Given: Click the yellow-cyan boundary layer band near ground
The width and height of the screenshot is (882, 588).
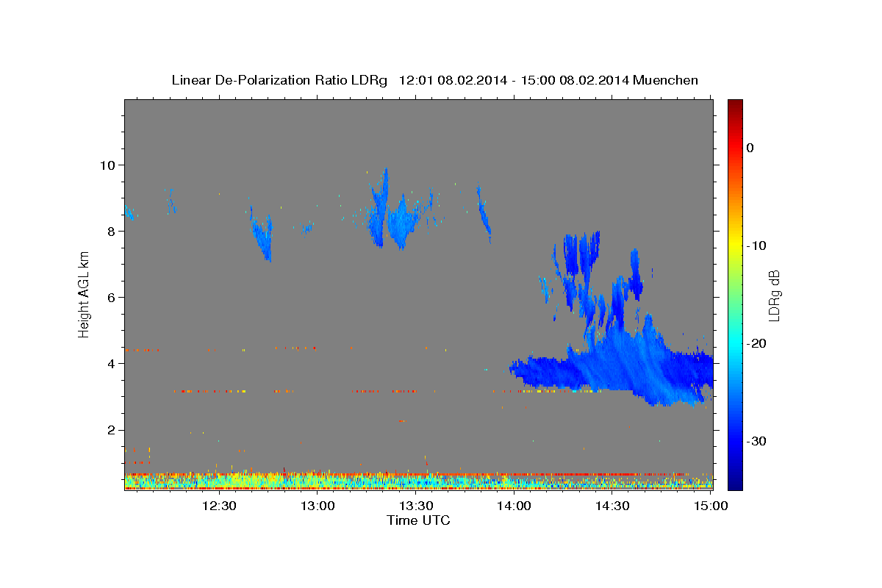Looking at the screenshot, I should (x=418, y=481).
